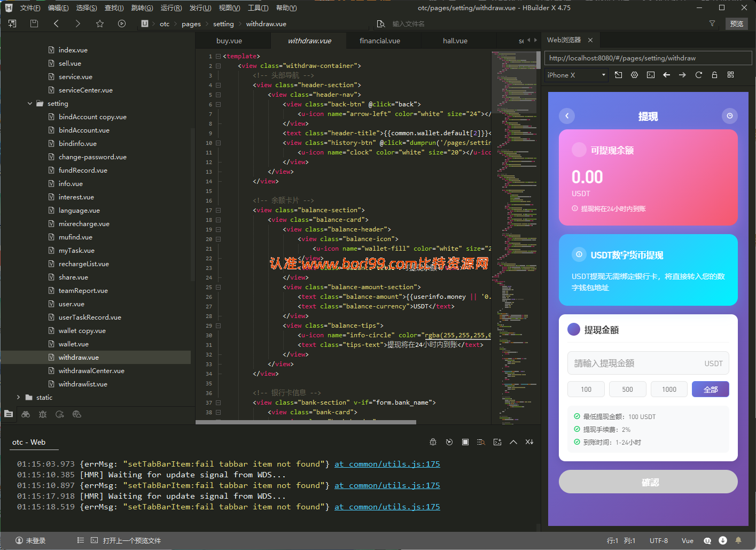Fold the template tag on line 1

218,56
